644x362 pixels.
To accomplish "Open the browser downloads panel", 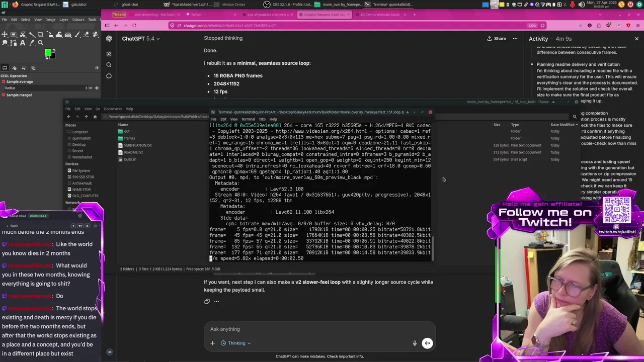I will pos(580,25).
